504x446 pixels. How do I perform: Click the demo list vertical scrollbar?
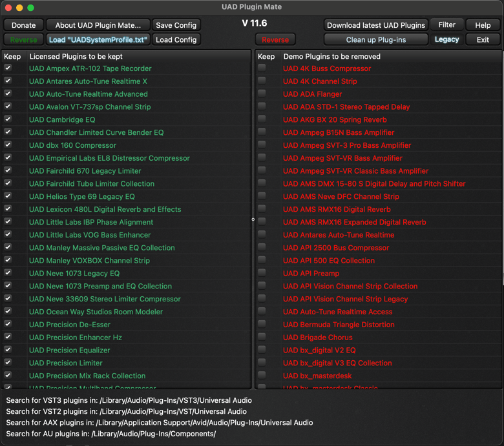[x=503, y=167]
